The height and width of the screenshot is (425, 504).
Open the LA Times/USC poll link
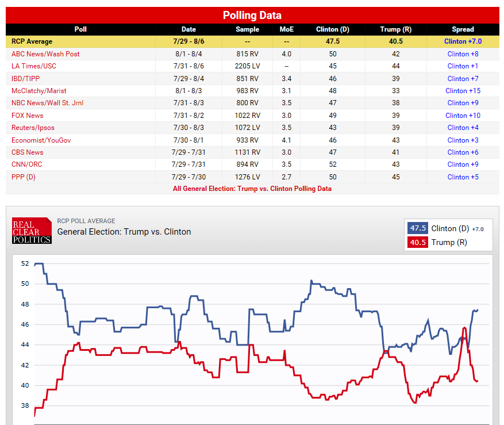pyautogui.click(x=34, y=66)
